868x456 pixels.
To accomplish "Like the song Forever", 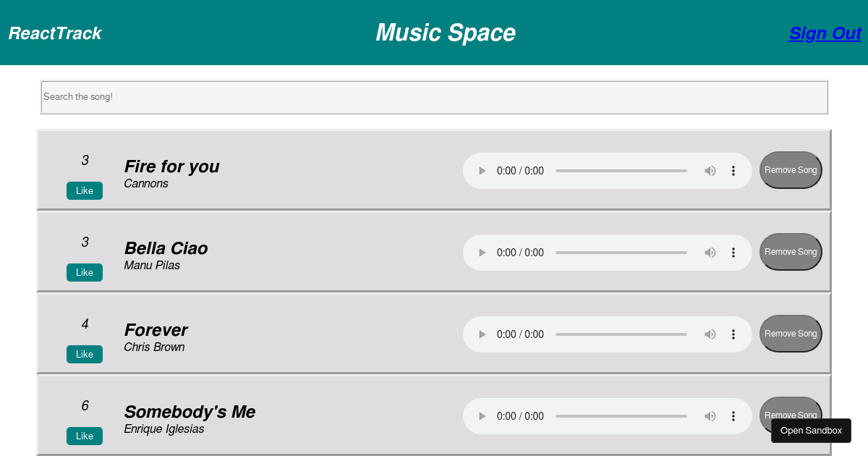I will 84,354.
